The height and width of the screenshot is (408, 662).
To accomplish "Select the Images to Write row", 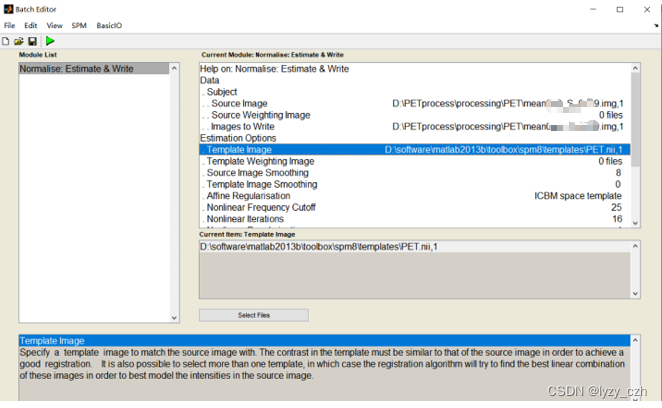I will pos(415,126).
